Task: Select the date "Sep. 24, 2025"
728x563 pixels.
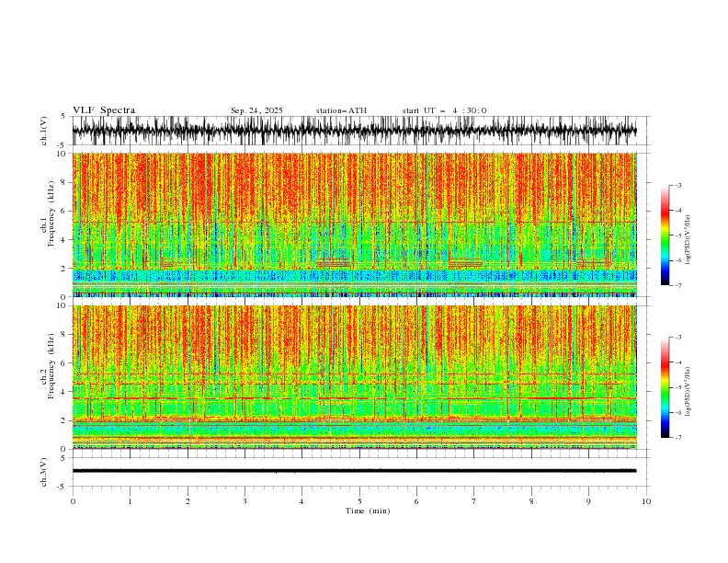Action: pos(256,110)
